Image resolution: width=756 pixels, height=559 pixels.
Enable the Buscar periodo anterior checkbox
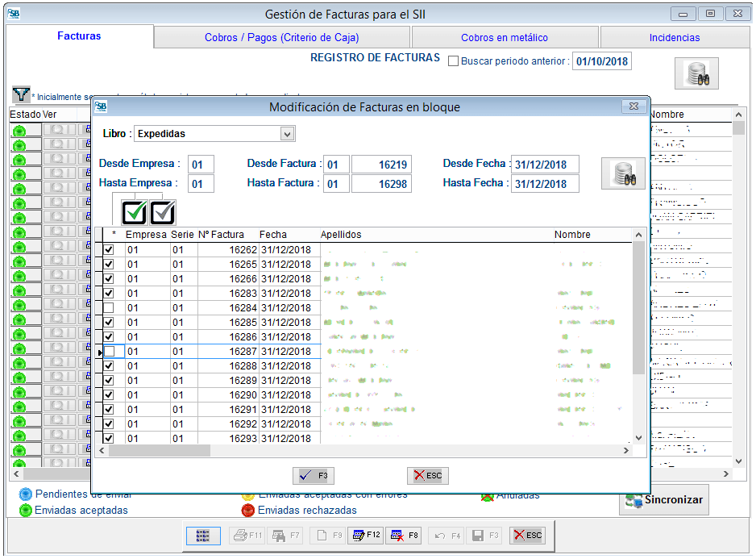[x=453, y=61]
